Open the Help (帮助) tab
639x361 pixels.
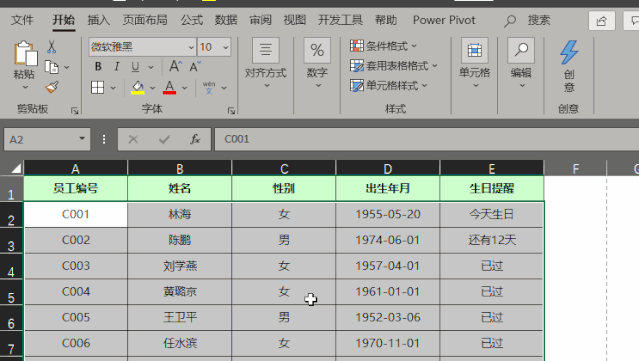(386, 20)
